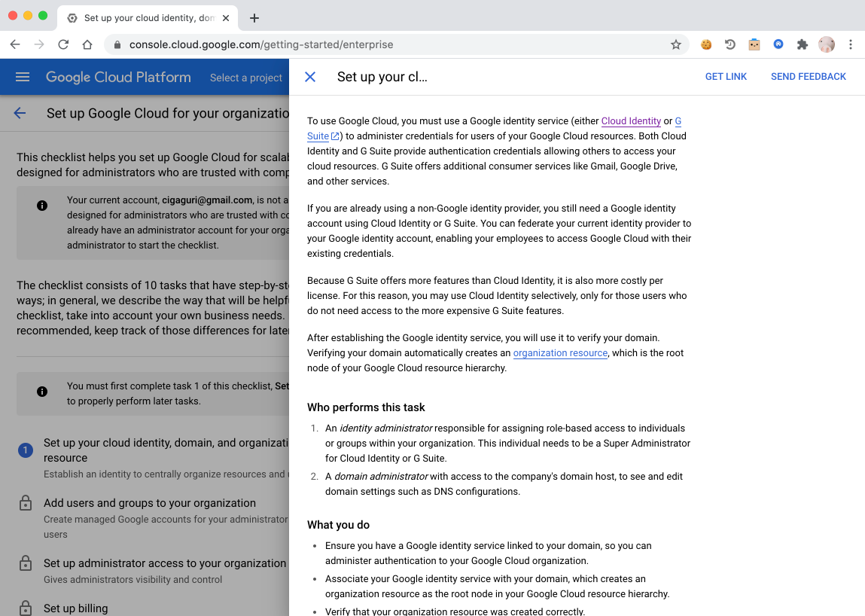Open a new browser tab
The image size is (865, 616).
tap(254, 18)
